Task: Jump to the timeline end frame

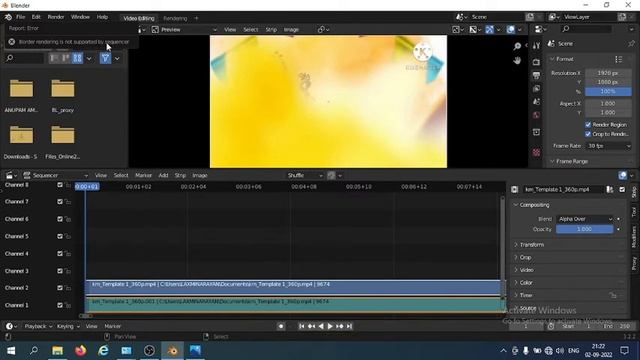Action: click(349, 326)
